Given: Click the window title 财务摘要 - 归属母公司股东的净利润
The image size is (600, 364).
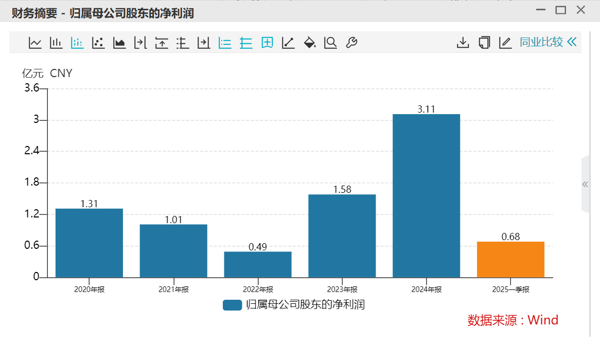Looking at the screenshot, I should [x=102, y=13].
